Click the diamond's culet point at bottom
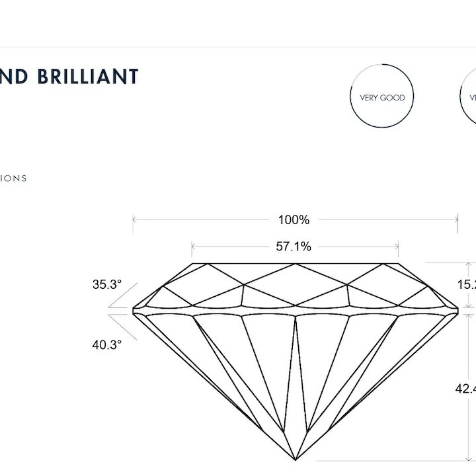Viewport: 476px width, 476px height. click(x=296, y=459)
